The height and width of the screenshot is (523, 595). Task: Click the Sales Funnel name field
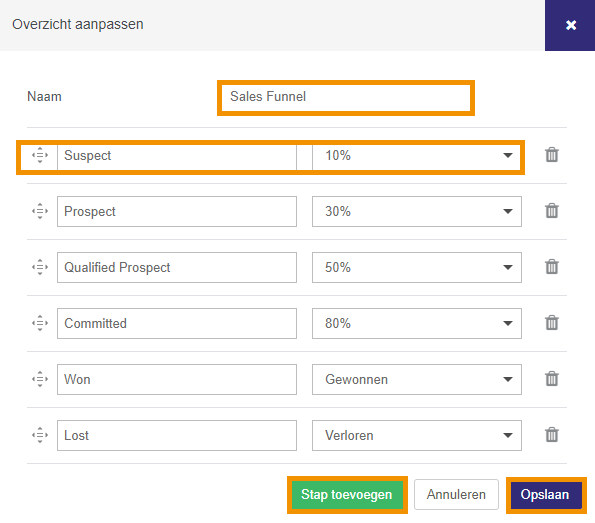[x=346, y=98]
